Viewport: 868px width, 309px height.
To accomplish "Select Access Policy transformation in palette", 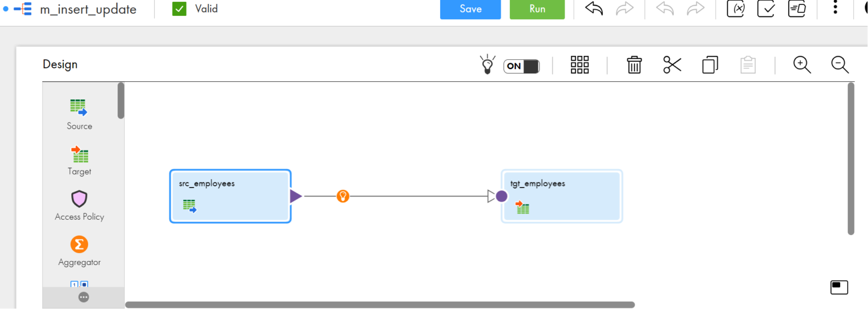I will point(79,206).
